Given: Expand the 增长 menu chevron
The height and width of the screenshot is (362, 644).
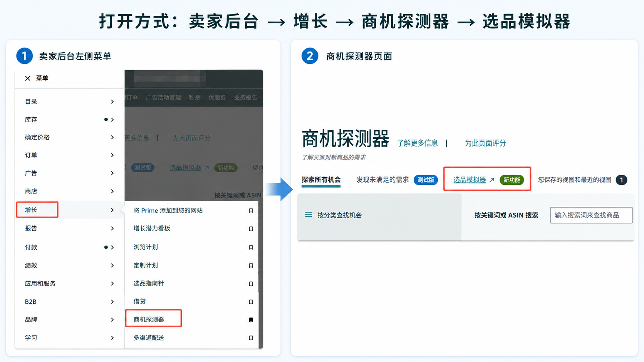Looking at the screenshot, I should (112, 210).
